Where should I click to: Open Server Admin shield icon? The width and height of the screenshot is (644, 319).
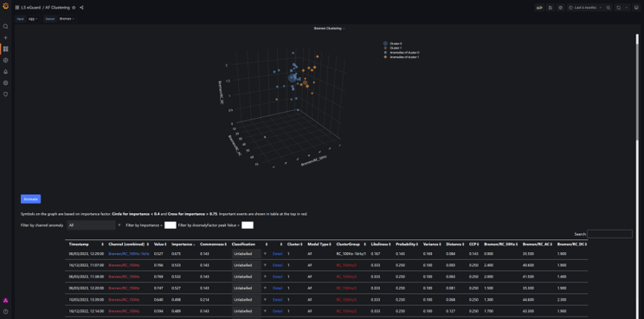pos(5,94)
